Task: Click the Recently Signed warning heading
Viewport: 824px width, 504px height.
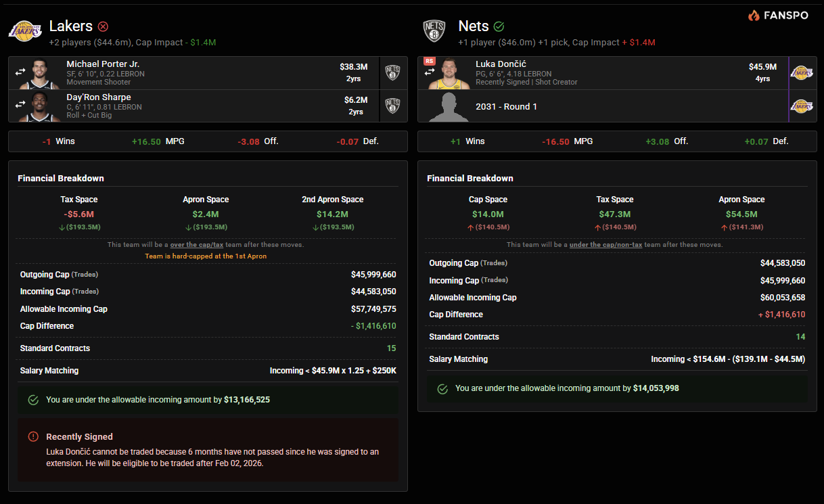Action: pos(79,437)
